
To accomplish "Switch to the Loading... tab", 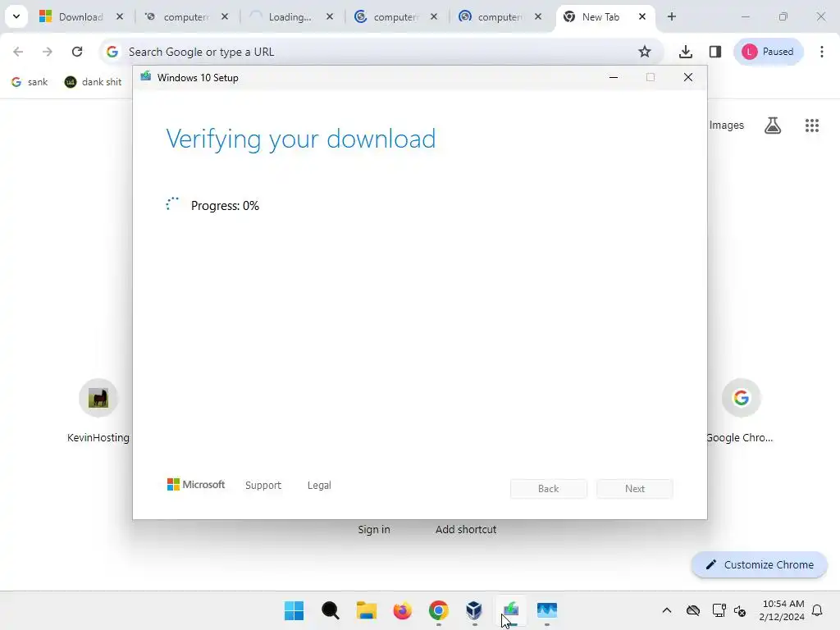I will pos(290,16).
